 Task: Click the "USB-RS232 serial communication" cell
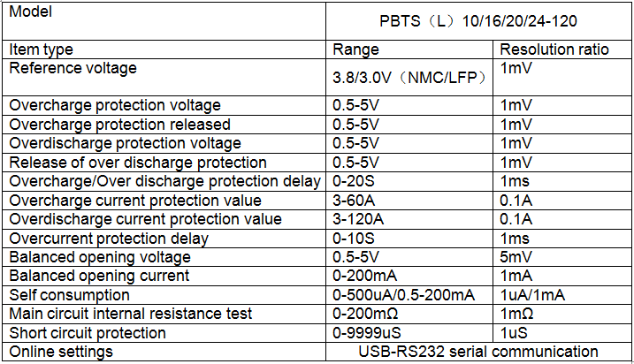(x=477, y=352)
